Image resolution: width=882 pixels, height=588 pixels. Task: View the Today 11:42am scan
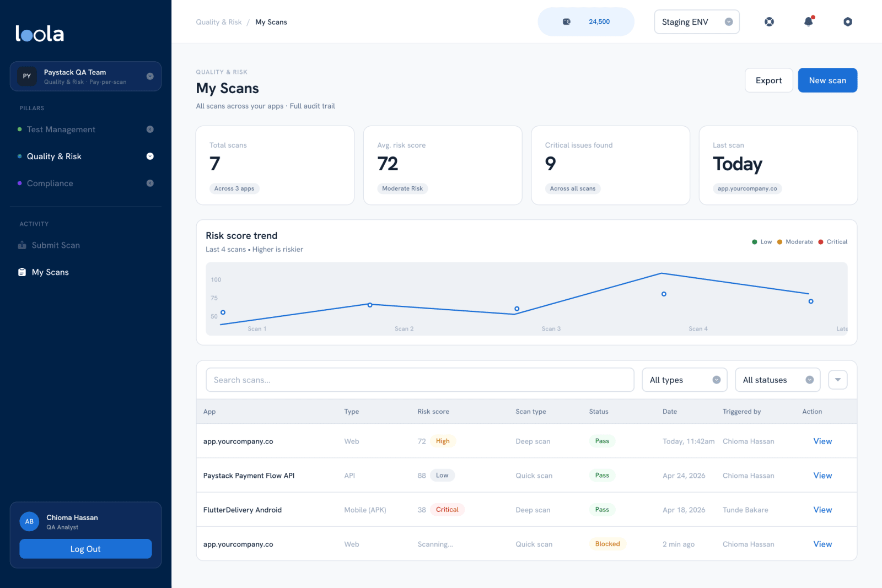tap(822, 441)
